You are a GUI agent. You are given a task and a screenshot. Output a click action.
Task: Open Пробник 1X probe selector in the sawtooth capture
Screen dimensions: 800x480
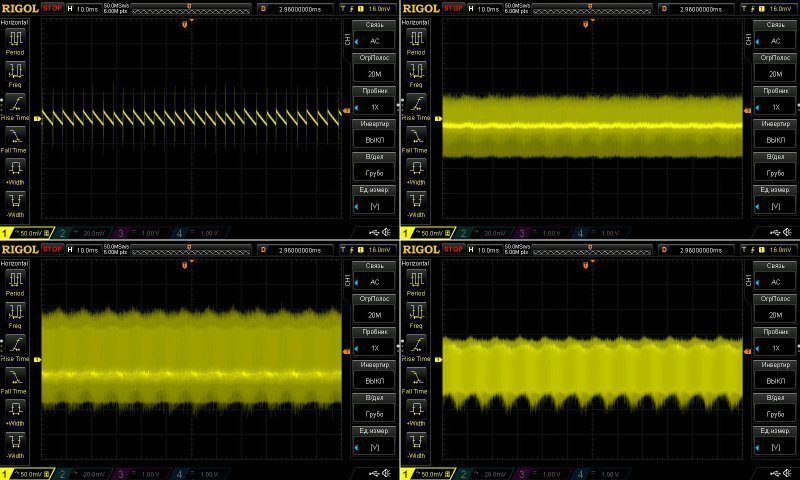374,107
